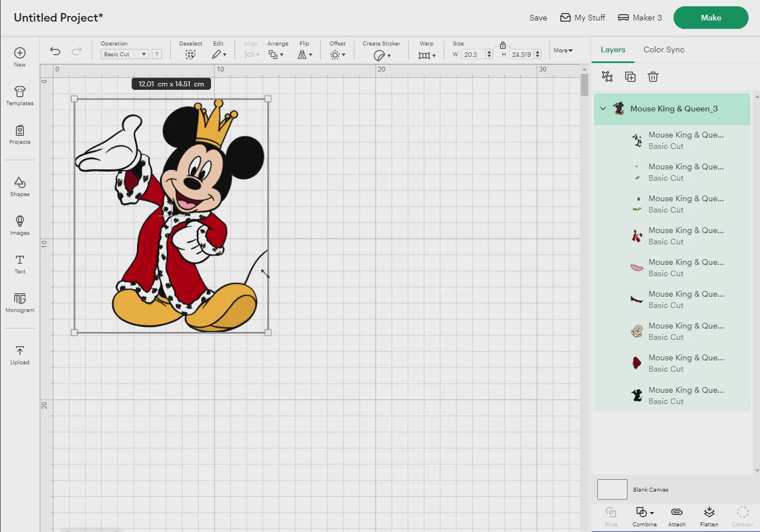Open the Warp dropdown
Viewport: 760px width, 532px height.
427,55
